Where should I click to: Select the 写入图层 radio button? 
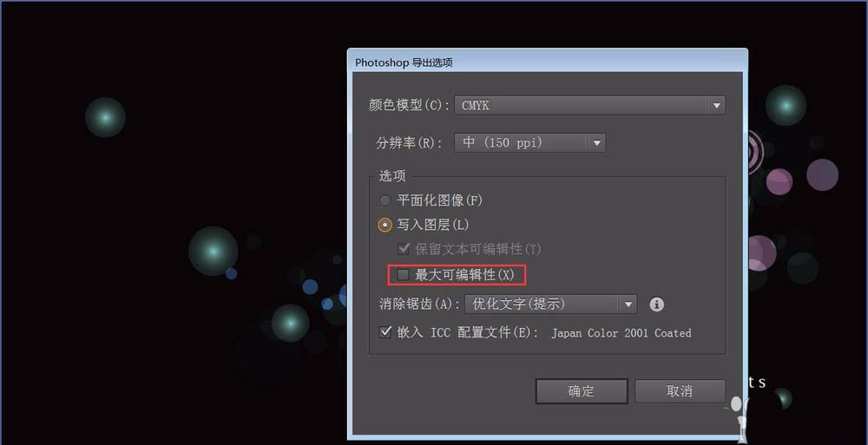pyautogui.click(x=385, y=225)
